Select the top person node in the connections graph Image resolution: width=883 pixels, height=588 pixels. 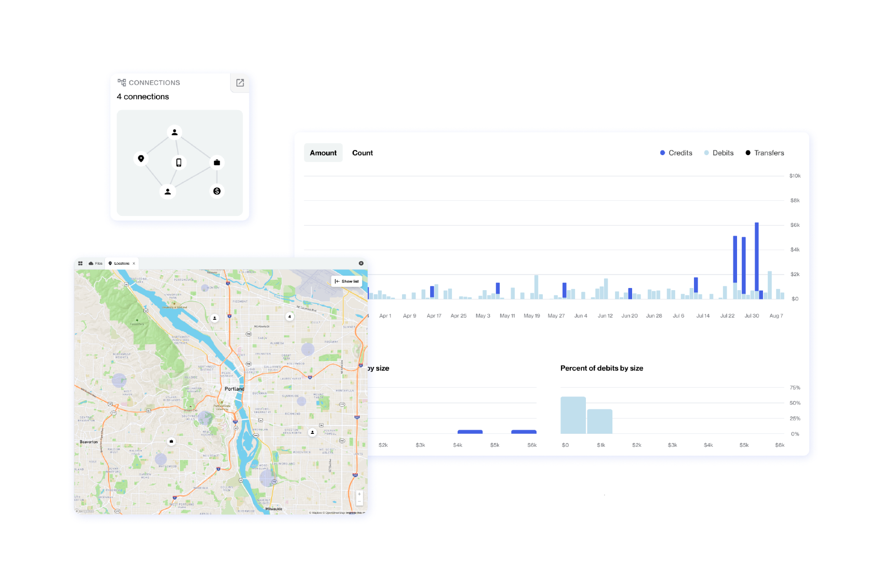(175, 132)
